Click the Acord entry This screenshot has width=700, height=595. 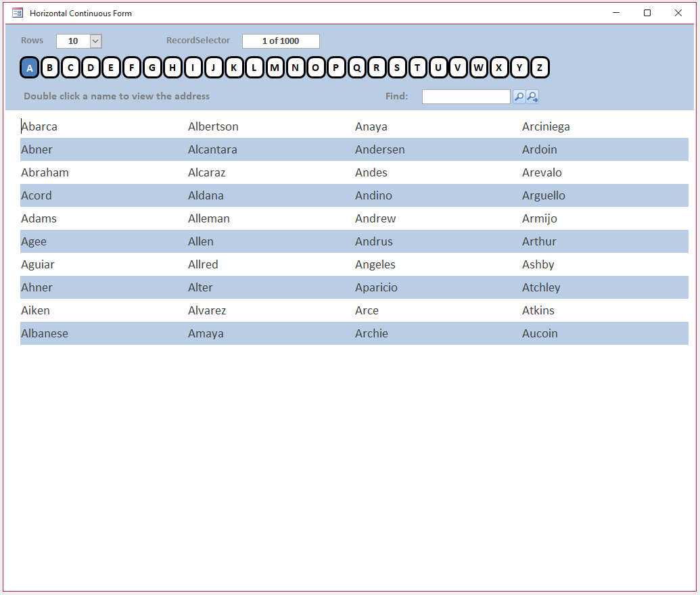coord(37,195)
